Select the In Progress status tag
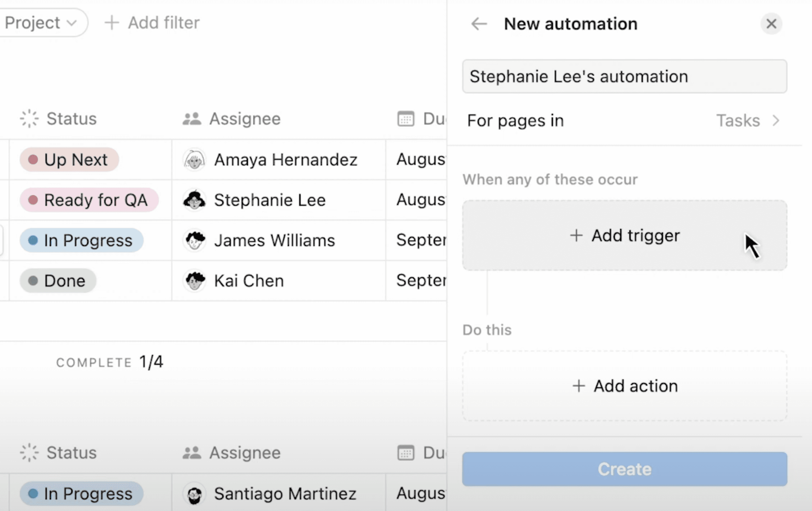This screenshot has height=511, width=812. coord(81,240)
